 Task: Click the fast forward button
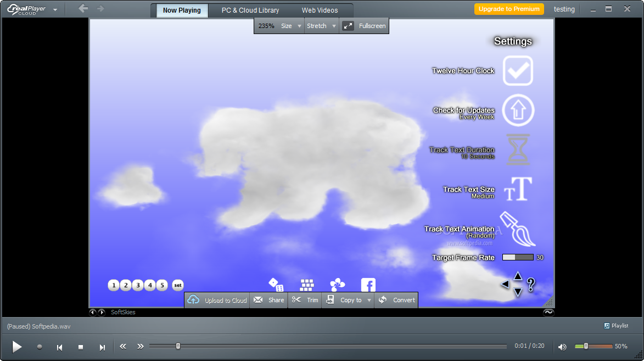[x=141, y=346]
